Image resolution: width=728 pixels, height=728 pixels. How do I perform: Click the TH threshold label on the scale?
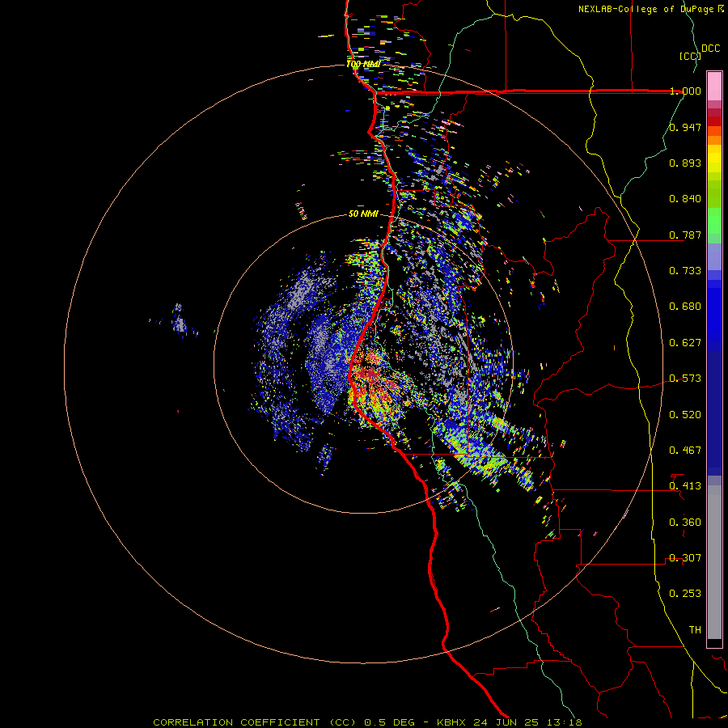pyautogui.click(x=695, y=630)
